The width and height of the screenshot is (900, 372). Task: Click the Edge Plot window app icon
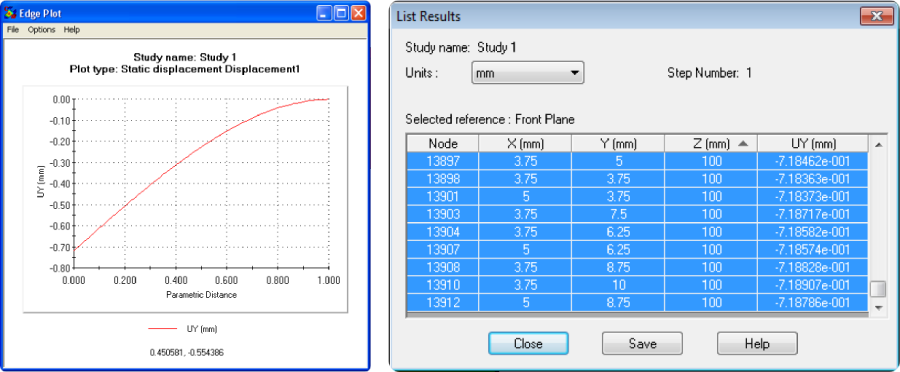[x=9, y=13]
